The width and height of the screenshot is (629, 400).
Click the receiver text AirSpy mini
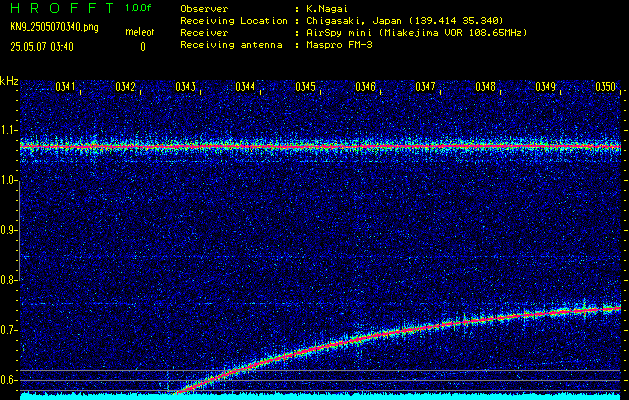337,32
